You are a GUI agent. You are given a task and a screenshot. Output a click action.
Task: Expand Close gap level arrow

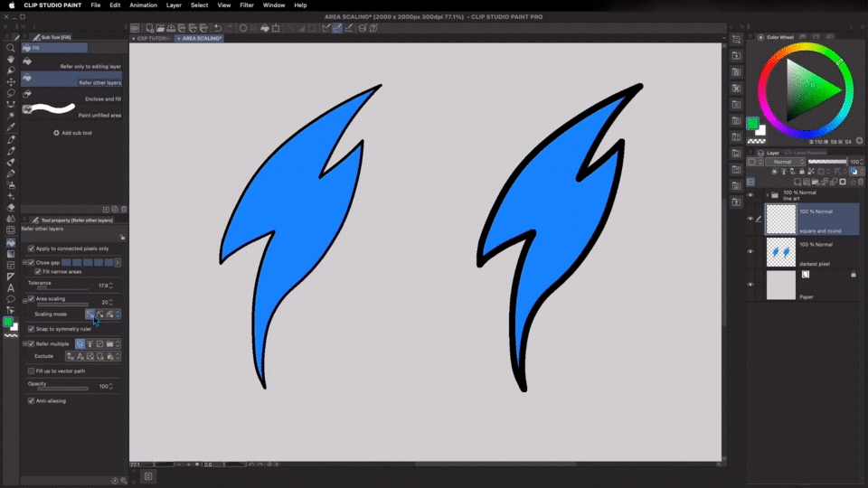(118, 263)
